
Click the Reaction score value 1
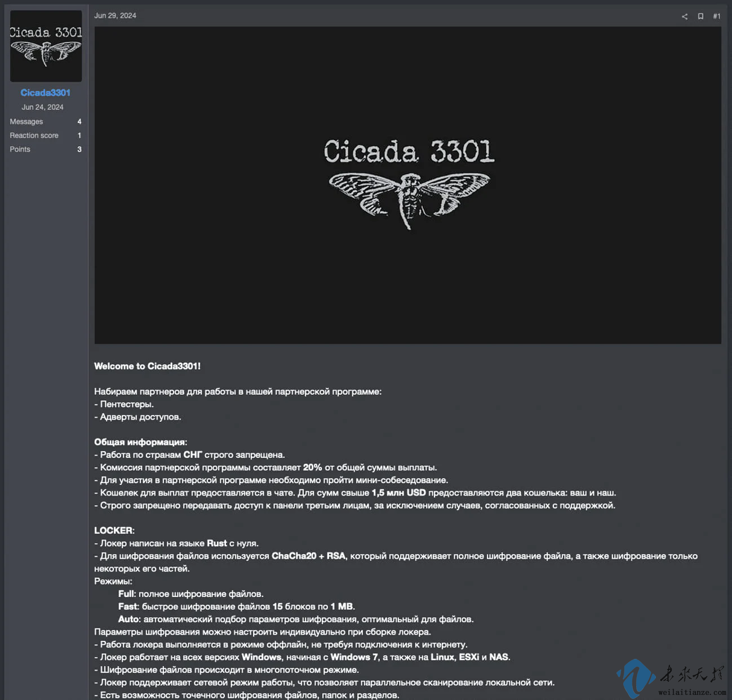[x=79, y=136]
